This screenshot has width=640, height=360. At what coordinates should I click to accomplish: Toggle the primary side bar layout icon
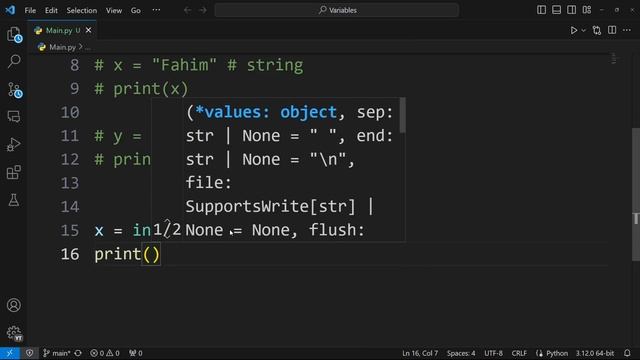(541, 10)
